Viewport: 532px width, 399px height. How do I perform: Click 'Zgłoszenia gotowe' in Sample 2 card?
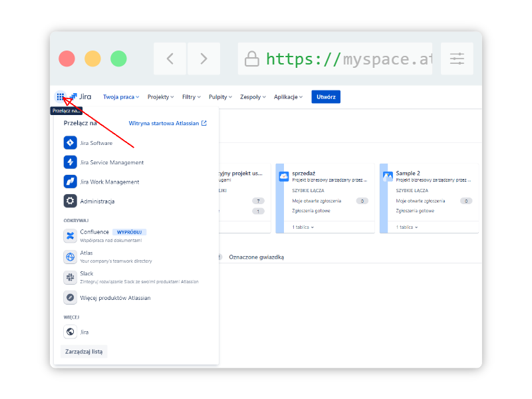[415, 211]
